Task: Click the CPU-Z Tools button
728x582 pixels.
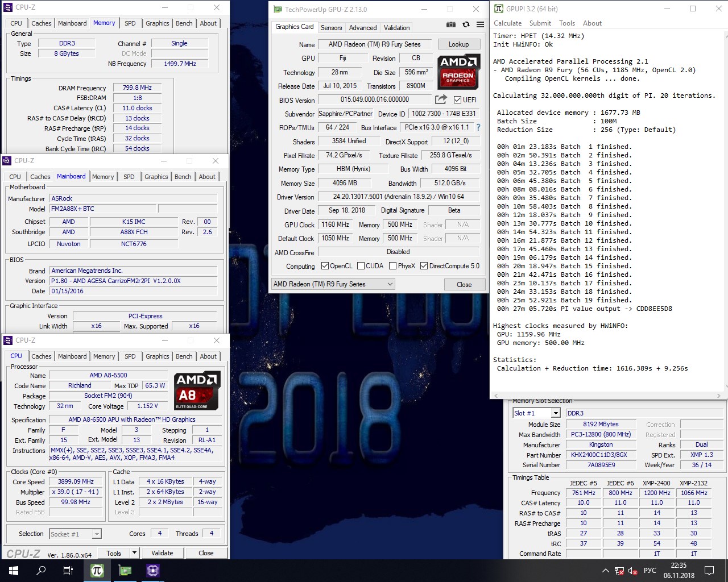Action: point(114,553)
